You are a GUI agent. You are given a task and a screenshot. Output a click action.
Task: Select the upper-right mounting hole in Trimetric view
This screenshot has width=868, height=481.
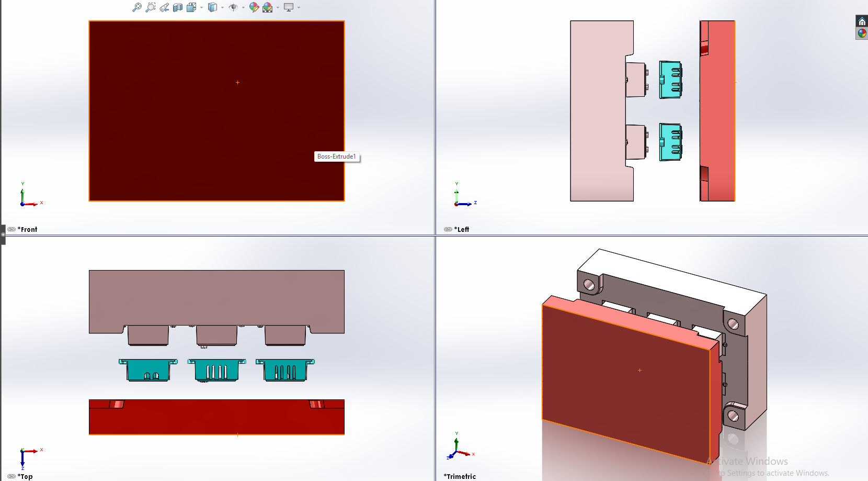[733, 325]
